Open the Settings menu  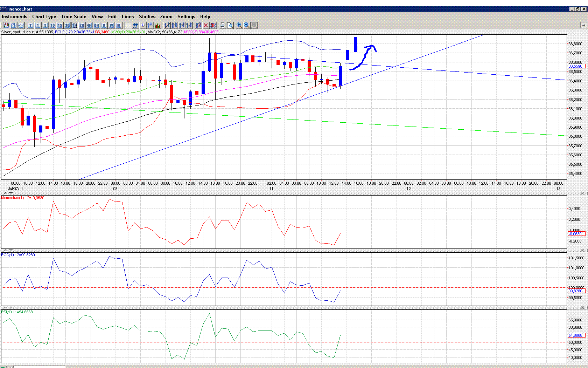(x=186, y=16)
